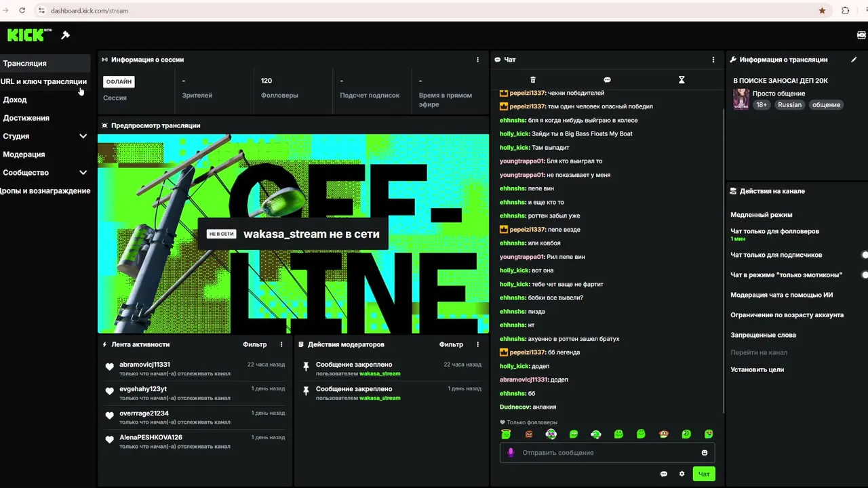This screenshot has width=868, height=488.
Task: Click the browser bookmark star
Action: 822,11
